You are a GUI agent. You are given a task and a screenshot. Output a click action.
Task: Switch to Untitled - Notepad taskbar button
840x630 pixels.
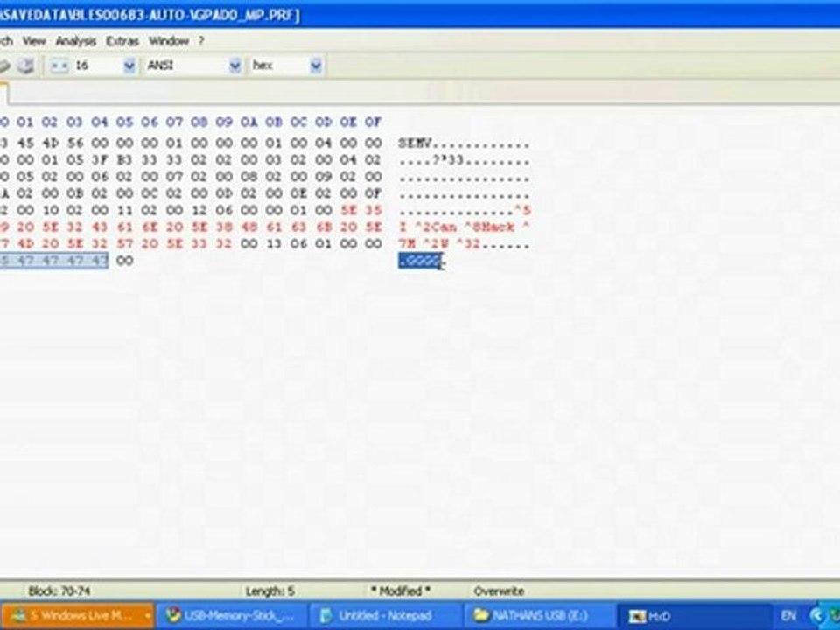tap(386, 615)
